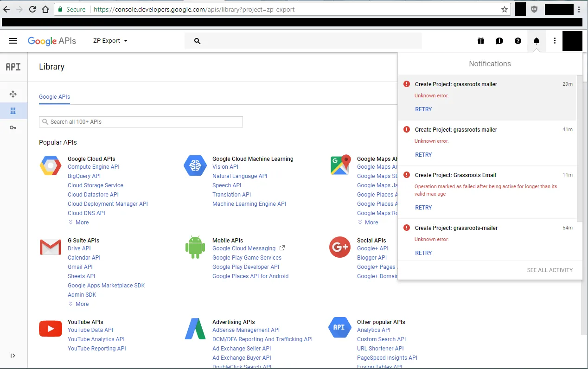Click the Machine Learning brain icon

click(x=195, y=166)
